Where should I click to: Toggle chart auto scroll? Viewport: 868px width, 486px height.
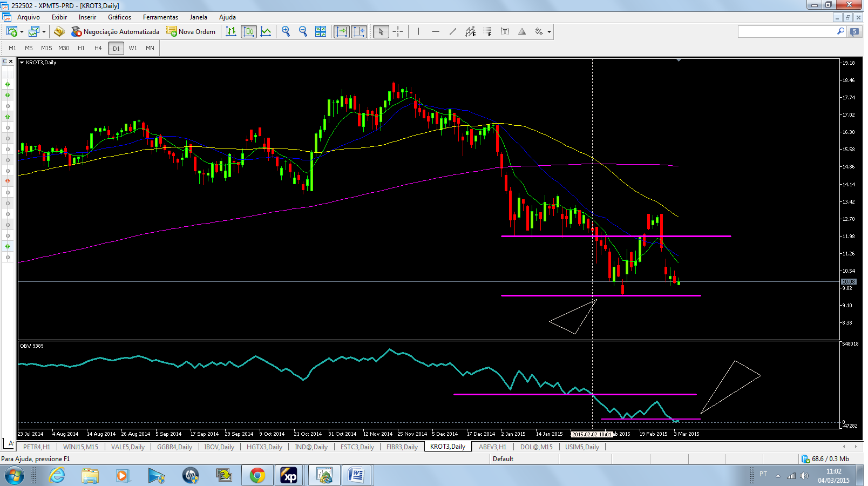click(342, 32)
